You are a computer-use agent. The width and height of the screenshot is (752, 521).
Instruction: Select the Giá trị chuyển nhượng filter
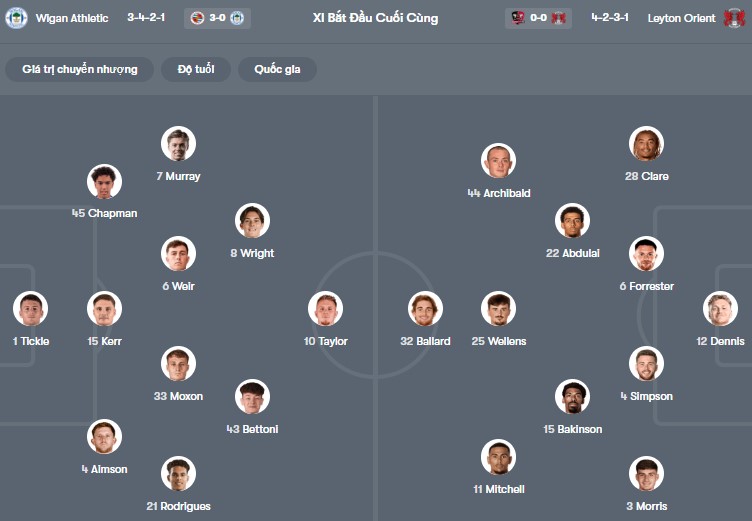tap(80, 69)
